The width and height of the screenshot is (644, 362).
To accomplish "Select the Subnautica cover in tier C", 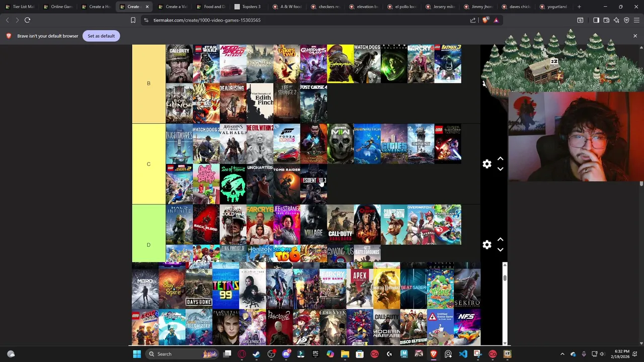I will 367,144.
